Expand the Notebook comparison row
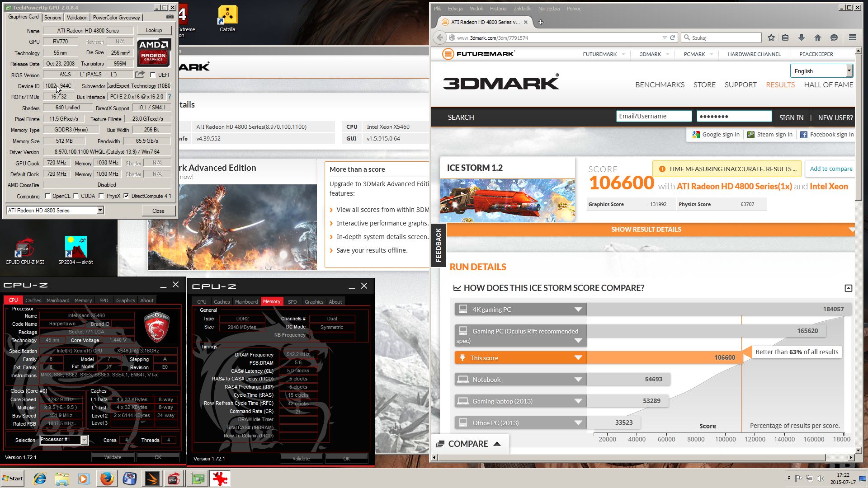 [x=578, y=380]
